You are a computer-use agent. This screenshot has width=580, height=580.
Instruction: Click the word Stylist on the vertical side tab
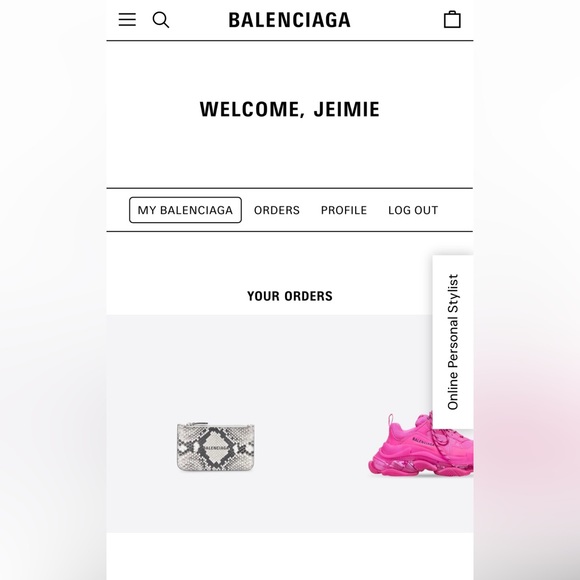tap(453, 293)
